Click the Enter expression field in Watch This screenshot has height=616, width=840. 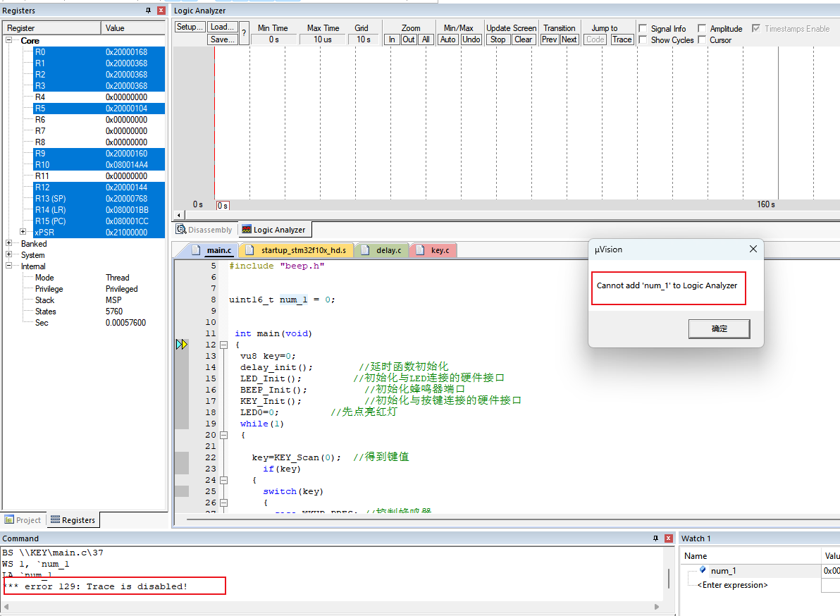(x=732, y=585)
